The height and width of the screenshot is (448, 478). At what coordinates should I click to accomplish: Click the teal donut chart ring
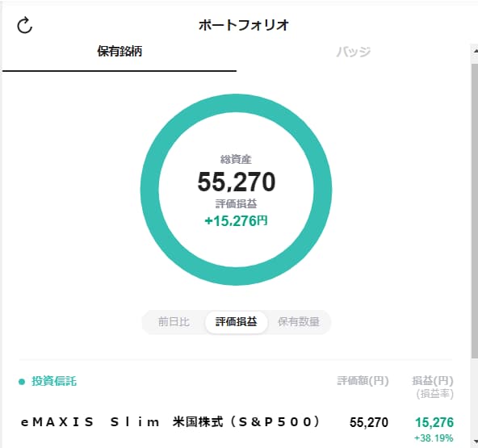(237, 105)
